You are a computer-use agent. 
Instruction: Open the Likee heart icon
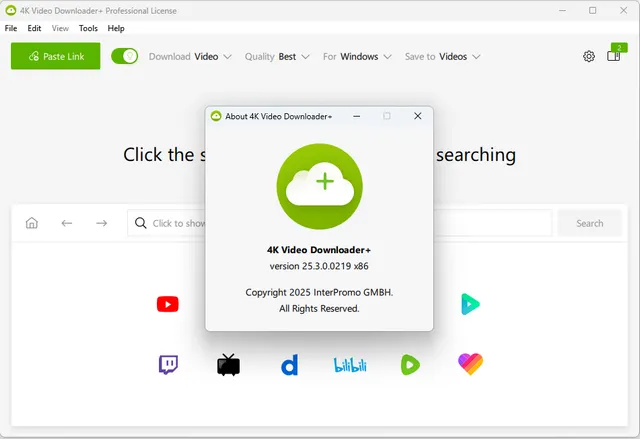pyautogui.click(x=470, y=364)
